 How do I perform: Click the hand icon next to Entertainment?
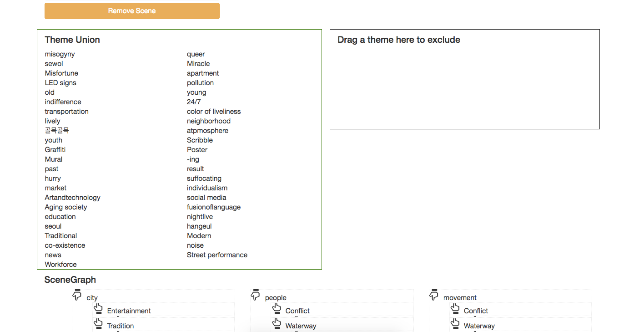(98, 309)
